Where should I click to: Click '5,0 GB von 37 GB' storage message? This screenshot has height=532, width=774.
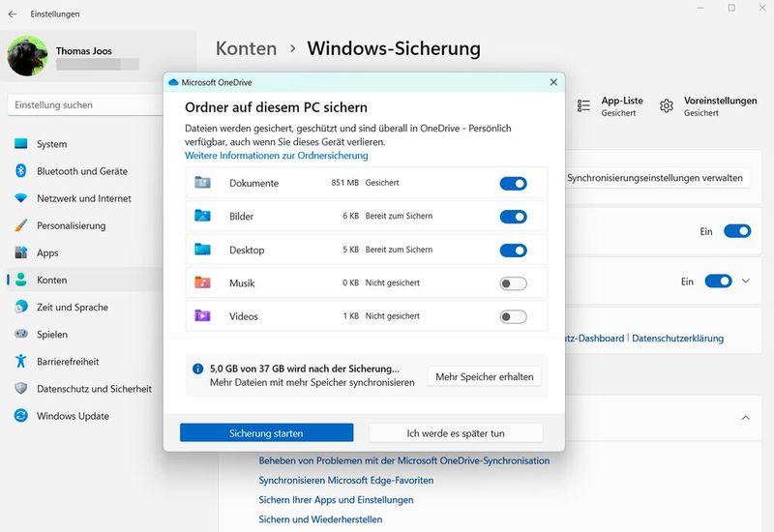coord(305,369)
